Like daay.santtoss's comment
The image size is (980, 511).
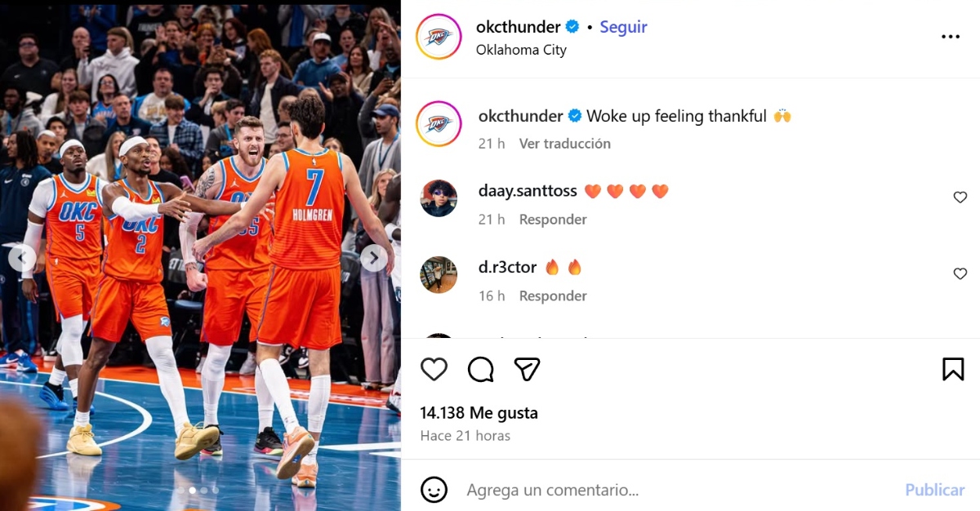click(x=960, y=198)
